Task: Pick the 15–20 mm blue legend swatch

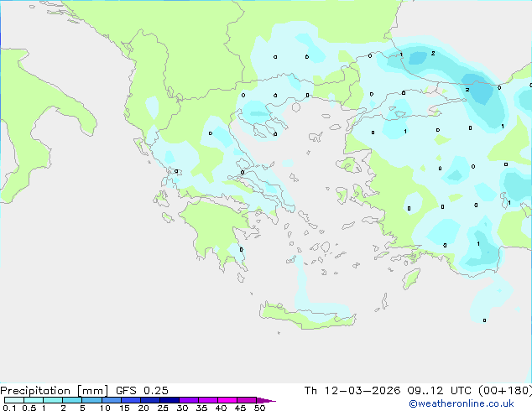Action: pyautogui.click(x=131, y=400)
